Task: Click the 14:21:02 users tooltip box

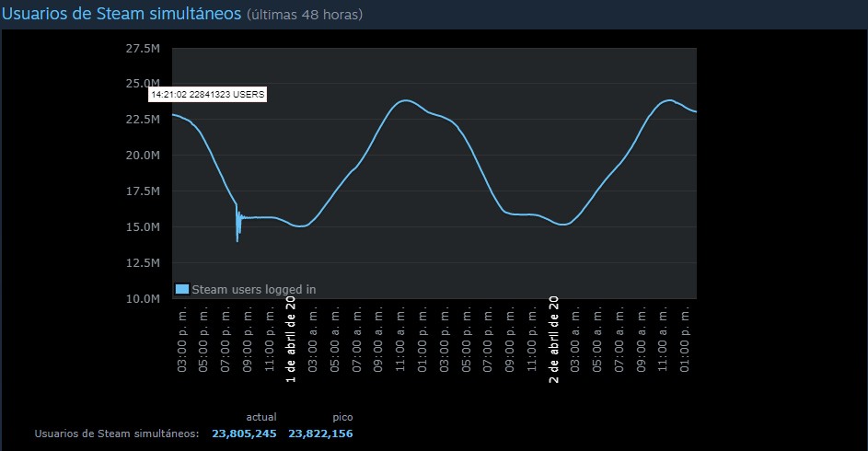Action: click(208, 95)
